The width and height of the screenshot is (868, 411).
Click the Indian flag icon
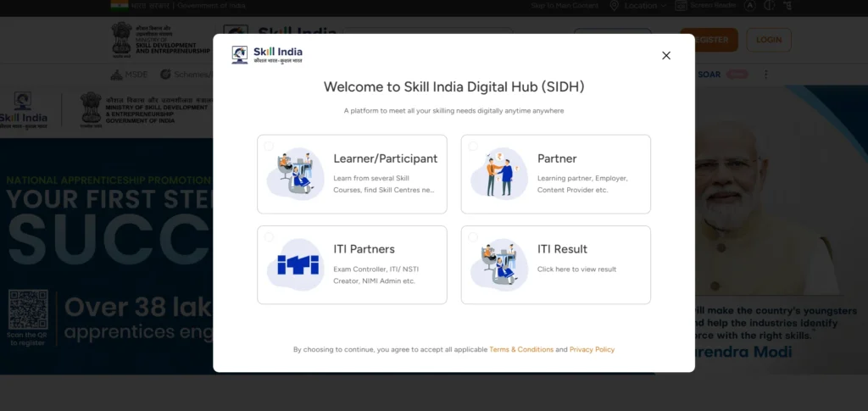119,6
